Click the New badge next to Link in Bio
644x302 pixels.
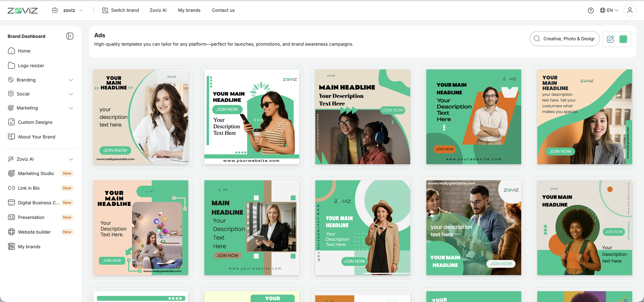(x=67, y=188)
